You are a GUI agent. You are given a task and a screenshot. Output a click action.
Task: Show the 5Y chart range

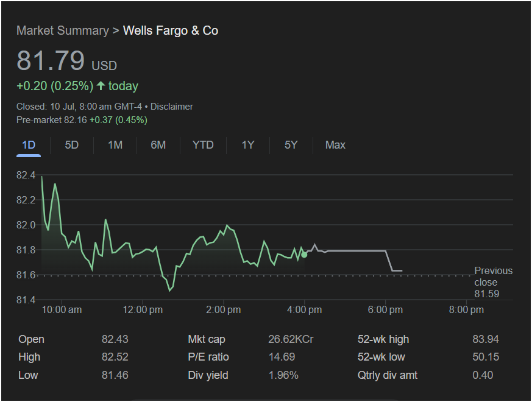click(291, 145)
